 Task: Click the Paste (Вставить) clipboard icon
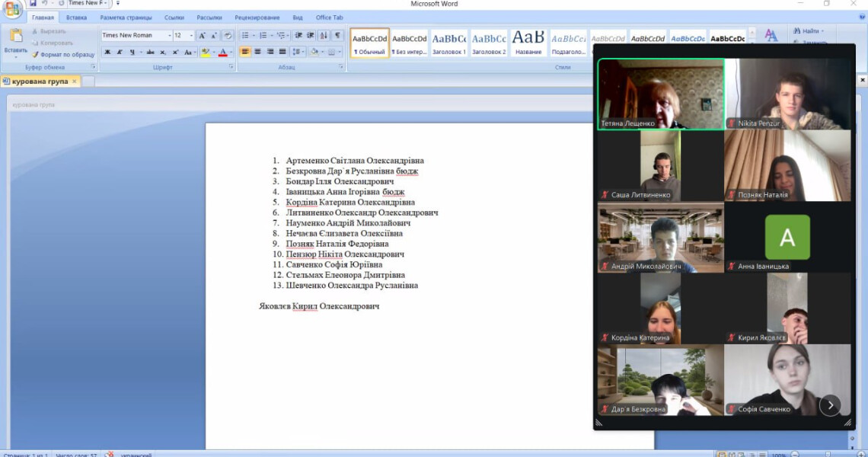click(x=15, y=37)
